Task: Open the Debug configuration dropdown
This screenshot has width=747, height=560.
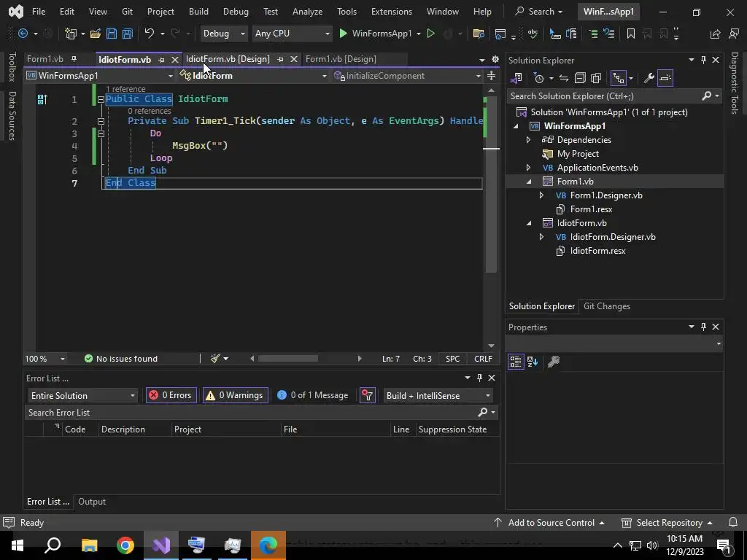Action: [x=223, y=34]
